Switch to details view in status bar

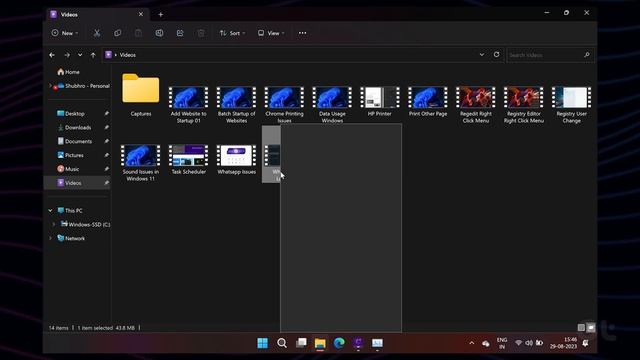581,327
